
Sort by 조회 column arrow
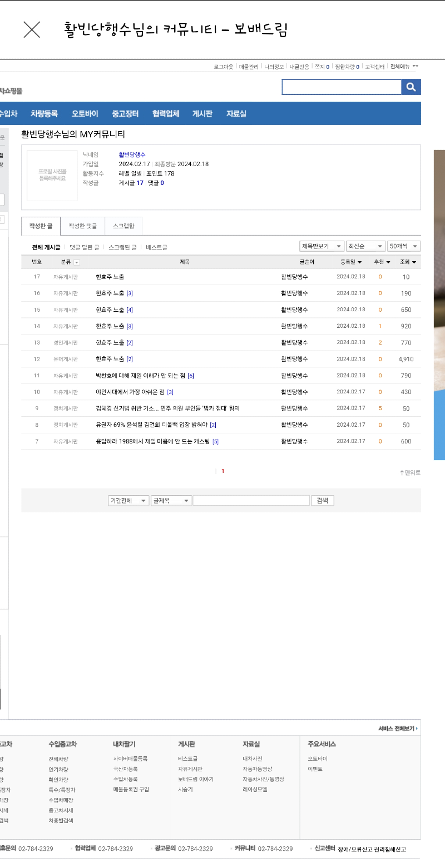[x=414, y=262]
